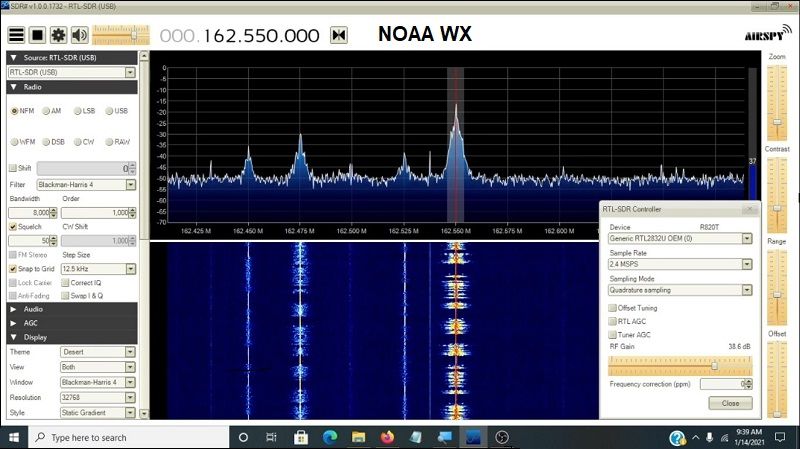Open the View Both dropdown
The width and height of the screenshot is (800, 449).
pyautogui.click(x=130, y=367)
